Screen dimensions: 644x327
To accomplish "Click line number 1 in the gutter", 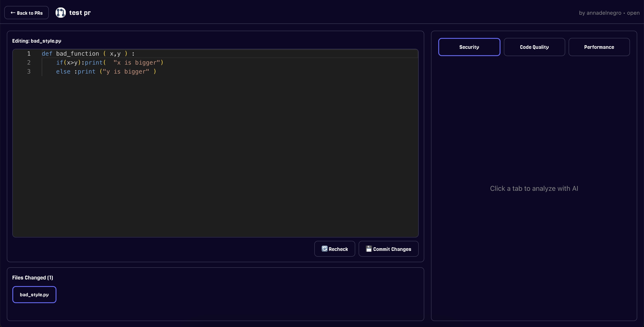I will (x=29, y=54).
